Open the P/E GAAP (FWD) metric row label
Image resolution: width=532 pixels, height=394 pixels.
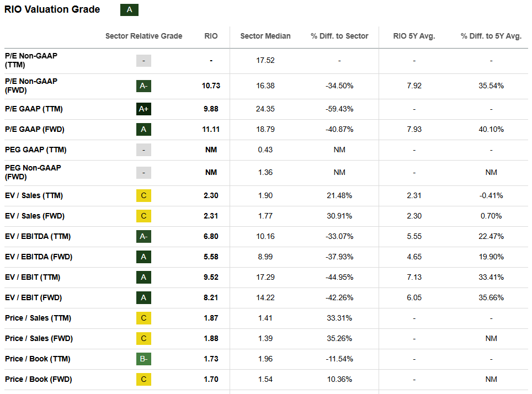34,129
